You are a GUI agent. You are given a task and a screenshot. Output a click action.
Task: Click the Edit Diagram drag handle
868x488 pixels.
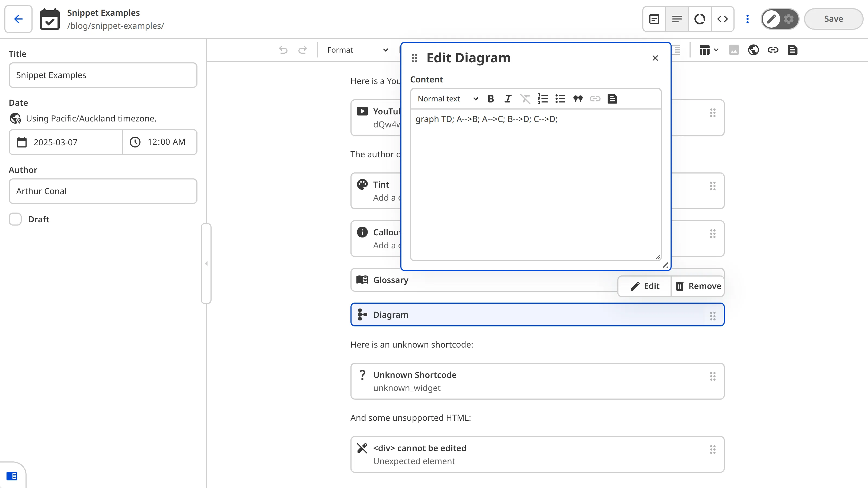pyautogui.click(x=414, y=58)
